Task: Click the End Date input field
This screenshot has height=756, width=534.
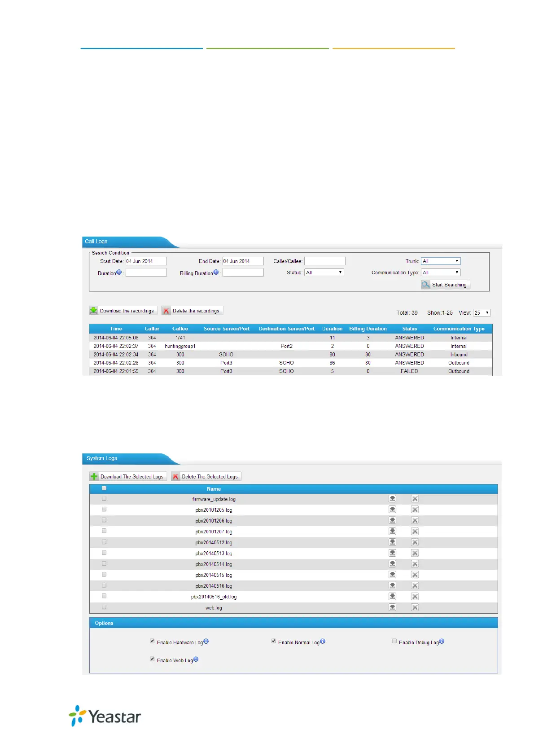Action: [243, 261]
